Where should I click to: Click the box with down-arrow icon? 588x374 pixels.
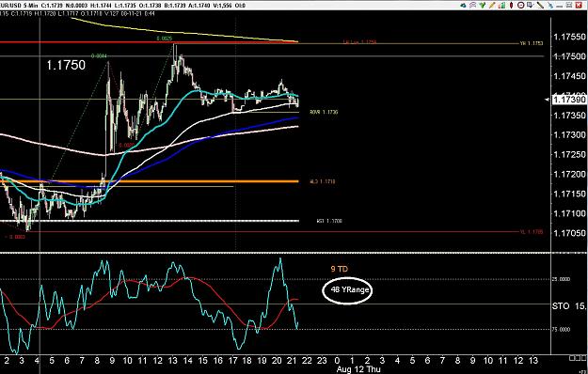coord(531,6)
